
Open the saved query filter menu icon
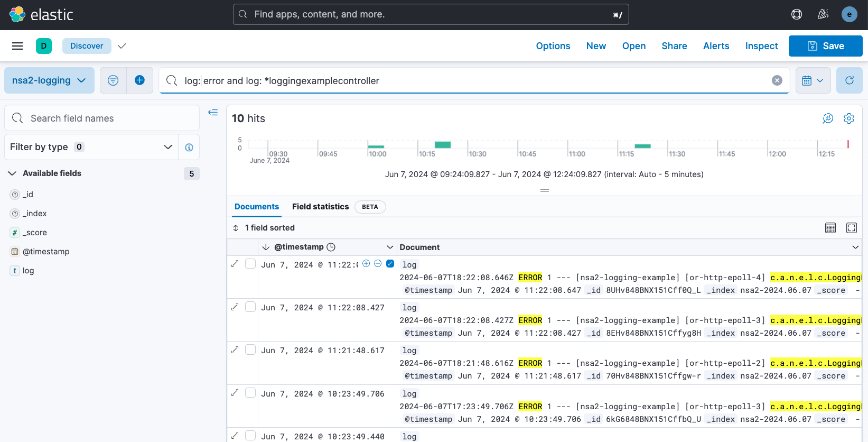pyautogui.click(x=113, y=80)
